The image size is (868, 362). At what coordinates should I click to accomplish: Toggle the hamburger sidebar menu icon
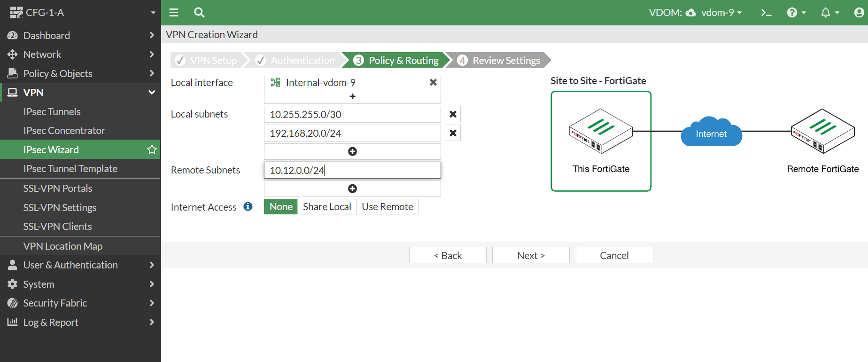[174, 13]
